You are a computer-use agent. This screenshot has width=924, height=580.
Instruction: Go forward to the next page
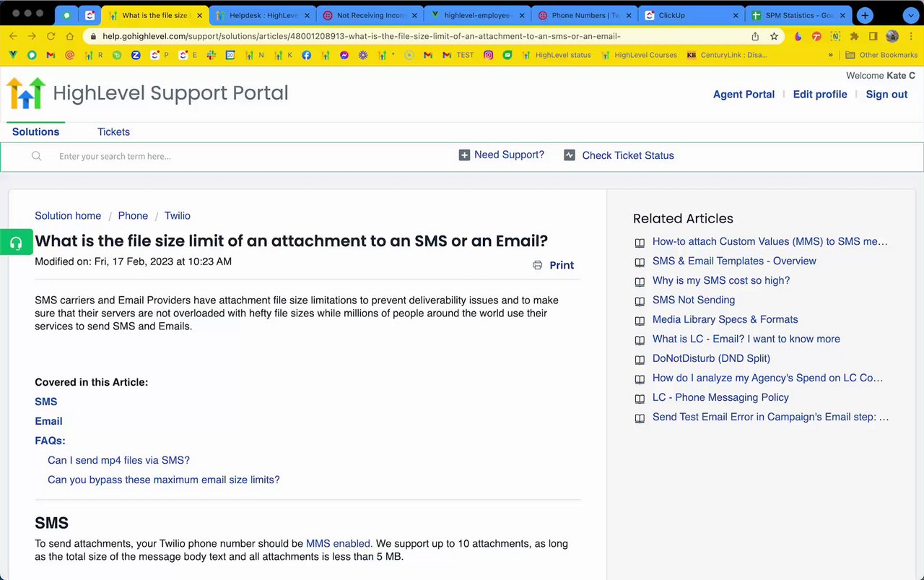[x=32, y=36]
